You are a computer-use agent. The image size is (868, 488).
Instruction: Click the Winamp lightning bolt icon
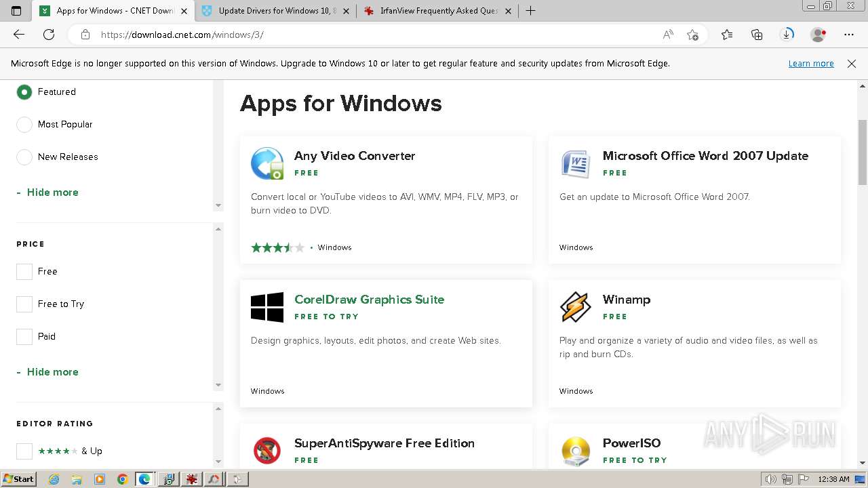point(576,307)
